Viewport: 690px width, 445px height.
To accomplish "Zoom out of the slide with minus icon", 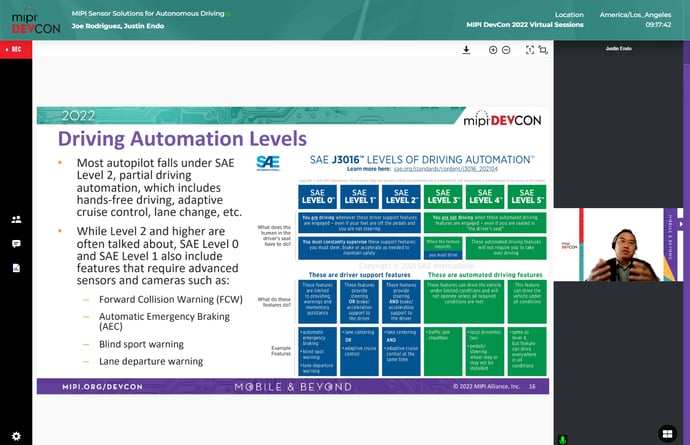I will coord(506,50).
